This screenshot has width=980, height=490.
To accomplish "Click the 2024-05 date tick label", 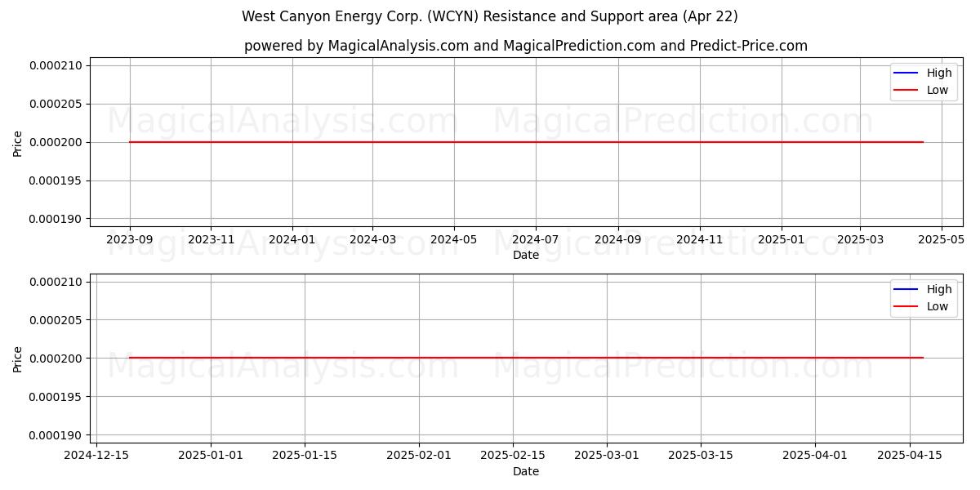I will pos(454,240).
